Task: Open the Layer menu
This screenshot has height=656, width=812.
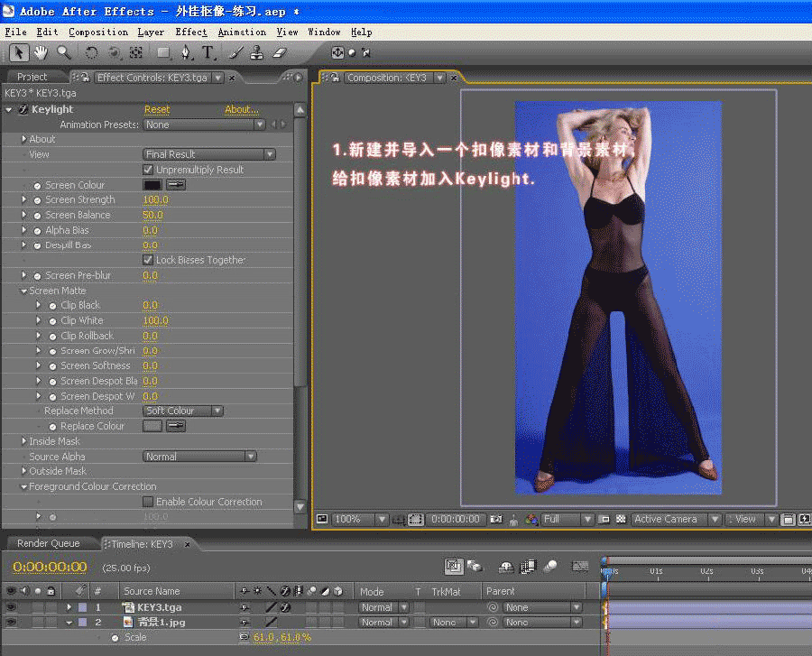Action: pos(151,32)
